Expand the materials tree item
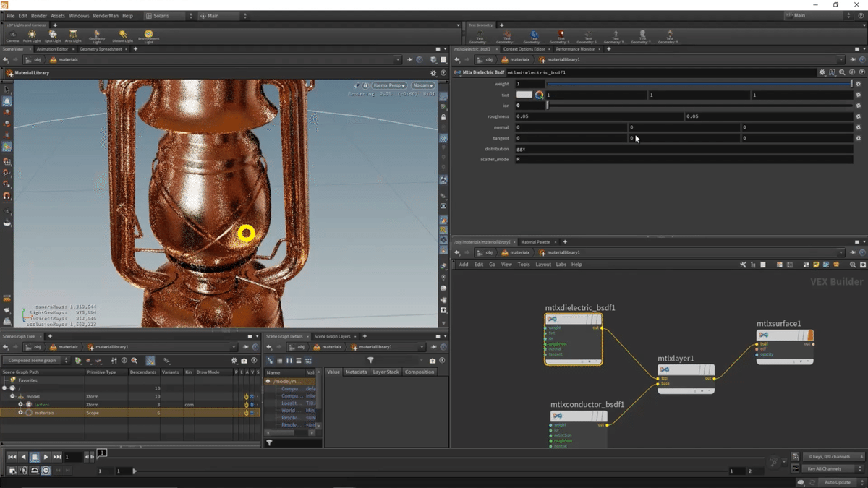The image size is (868, 488). tap(21, 413)
